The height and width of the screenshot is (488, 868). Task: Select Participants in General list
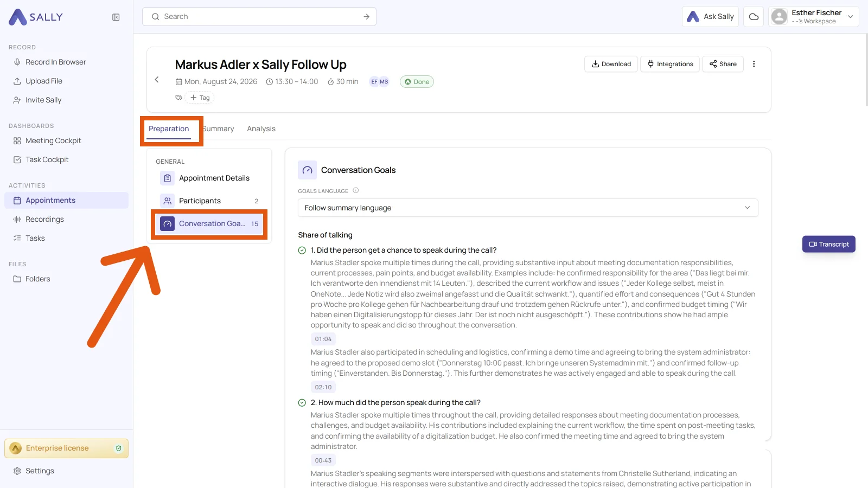tap(209, 201)
